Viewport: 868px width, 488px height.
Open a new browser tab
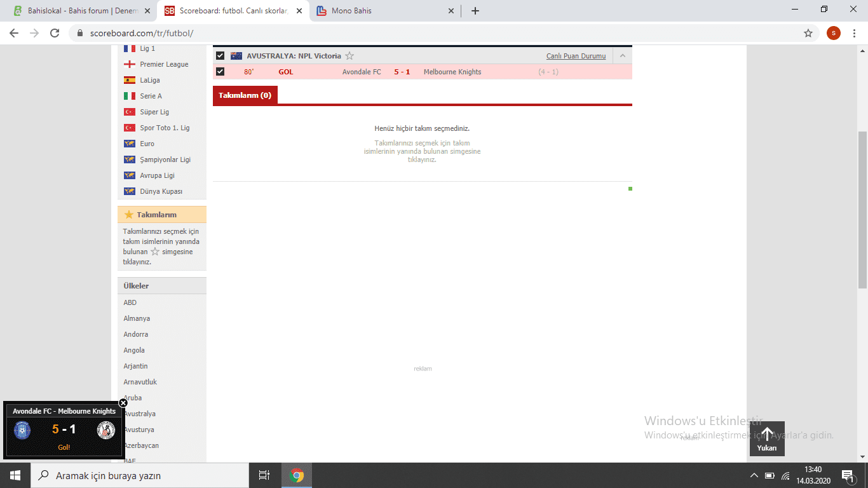[x=475, y=11]
